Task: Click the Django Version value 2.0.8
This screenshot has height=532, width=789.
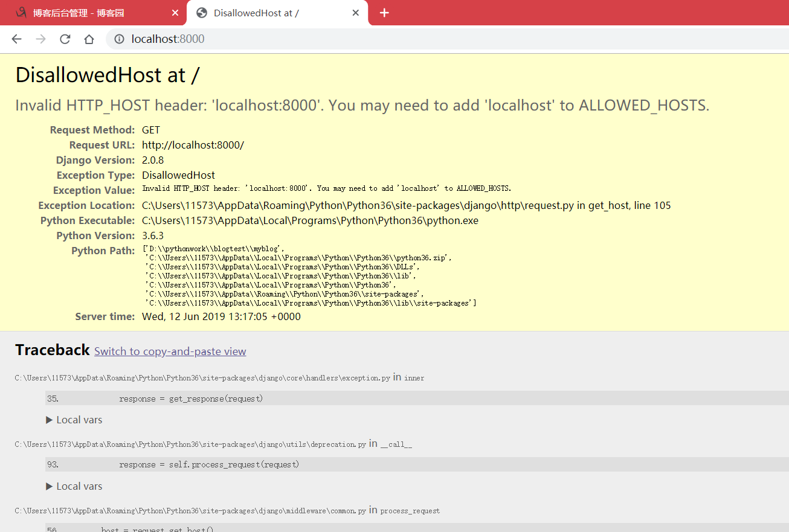Action: 153,160
